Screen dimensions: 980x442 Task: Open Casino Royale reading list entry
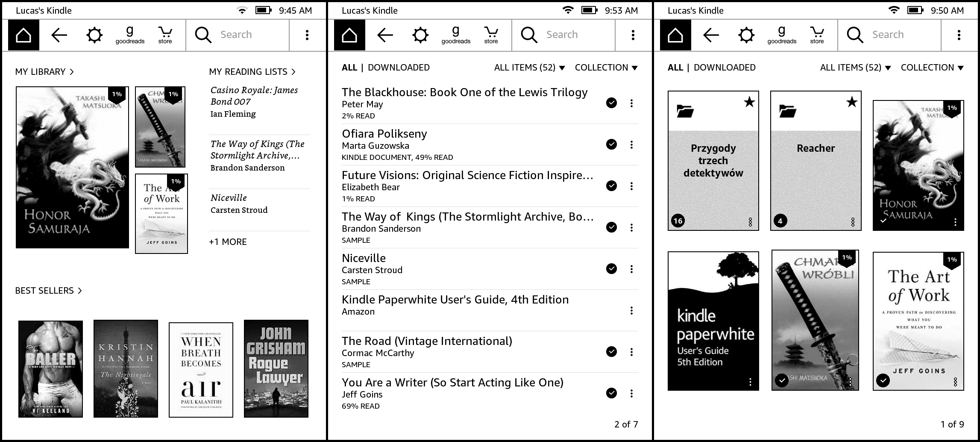[259, 102]
